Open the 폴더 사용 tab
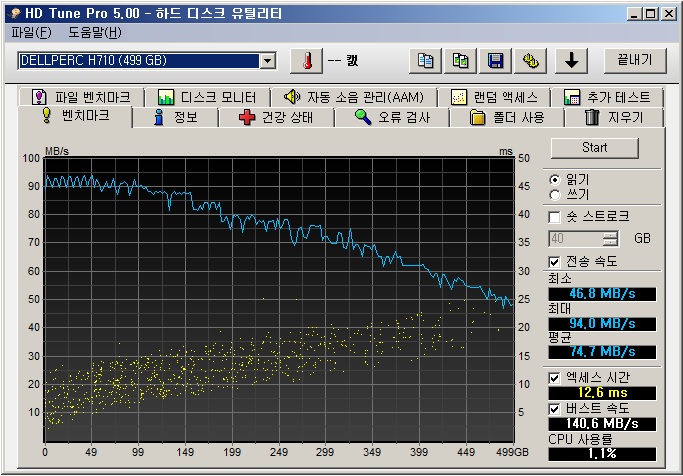 pyautogui.click(x=507, y=118)
